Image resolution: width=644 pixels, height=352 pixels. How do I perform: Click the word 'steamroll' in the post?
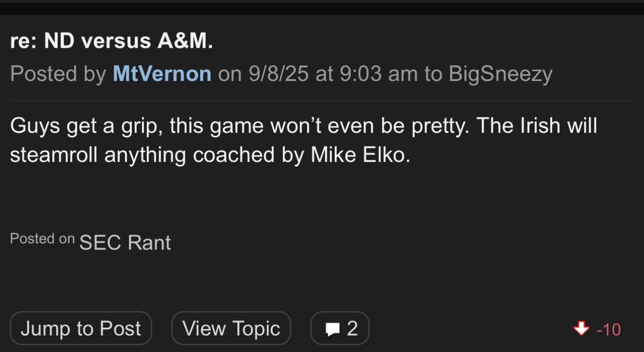pos(53,155)
